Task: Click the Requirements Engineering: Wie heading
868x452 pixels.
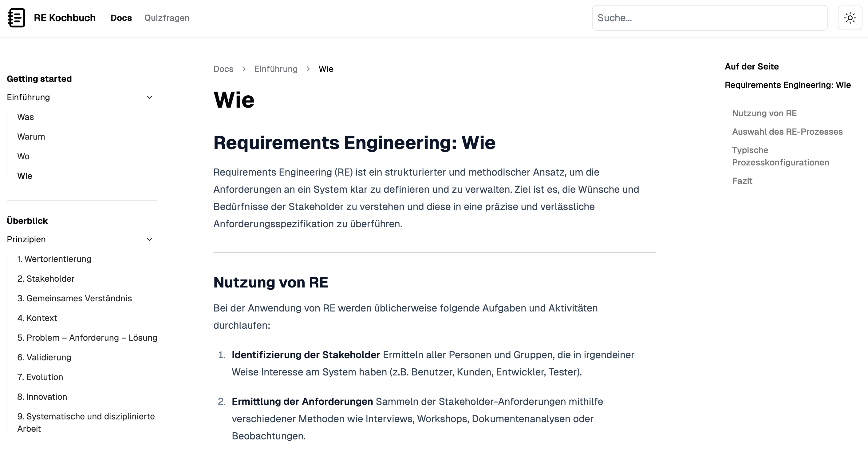Action: click(354, 143)
